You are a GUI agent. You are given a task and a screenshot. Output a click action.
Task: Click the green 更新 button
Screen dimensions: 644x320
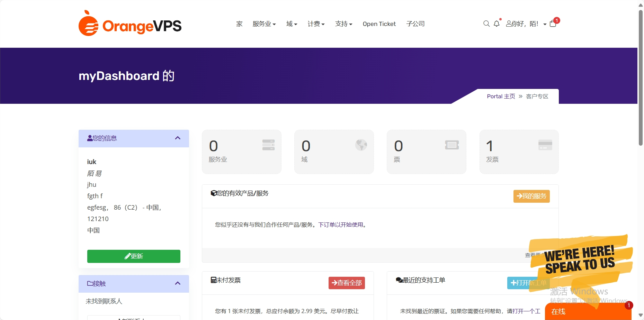coord(133,256)
